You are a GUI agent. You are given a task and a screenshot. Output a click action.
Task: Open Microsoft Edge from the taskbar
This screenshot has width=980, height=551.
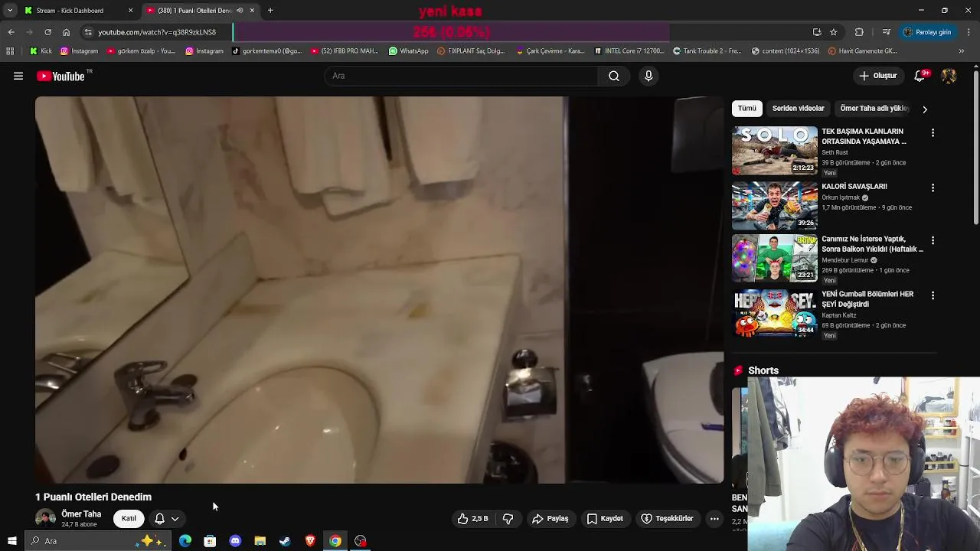tap(185, 541)
